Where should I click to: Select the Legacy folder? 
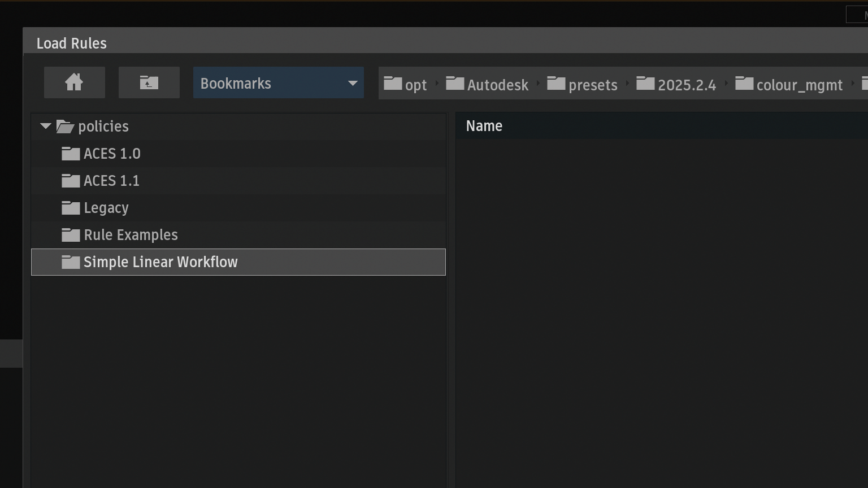tap(106, 208)
